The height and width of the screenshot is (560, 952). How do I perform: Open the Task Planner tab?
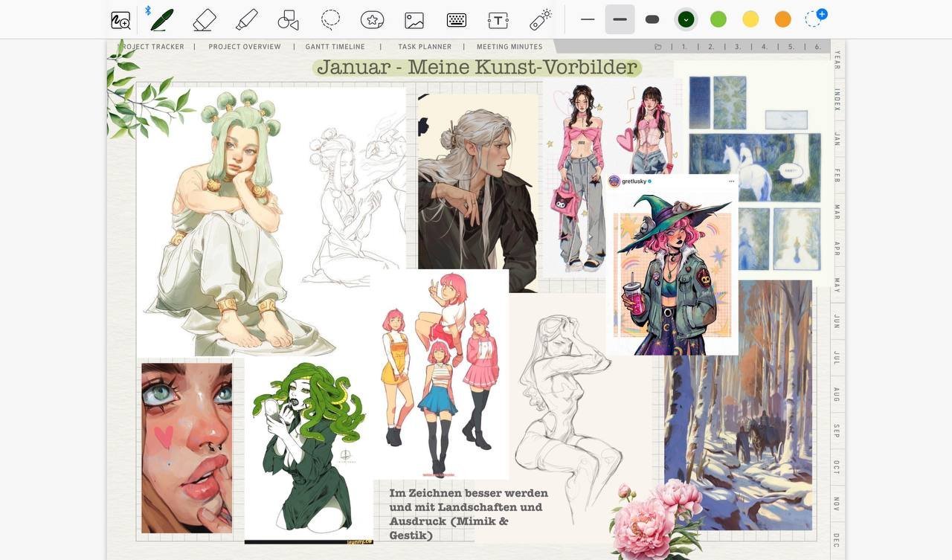(x=425, y=47)
